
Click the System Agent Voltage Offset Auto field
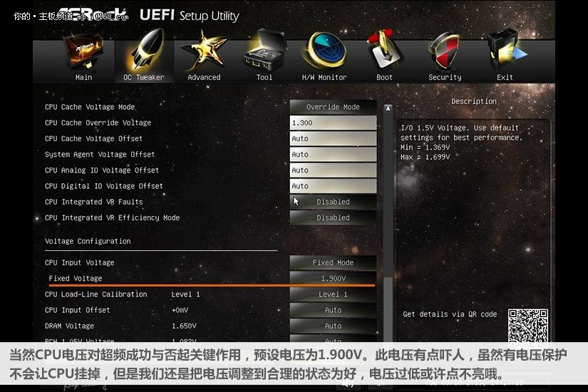point(333,154)
